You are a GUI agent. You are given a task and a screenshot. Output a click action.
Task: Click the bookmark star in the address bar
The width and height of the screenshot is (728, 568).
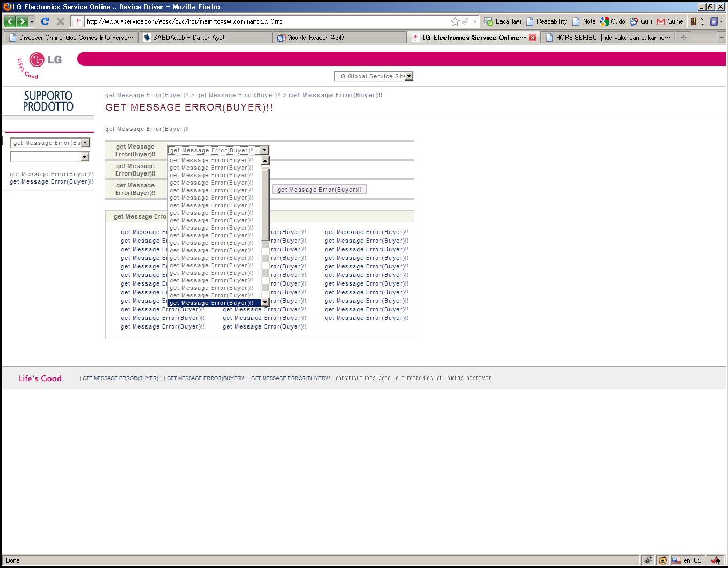coord(455,21)
